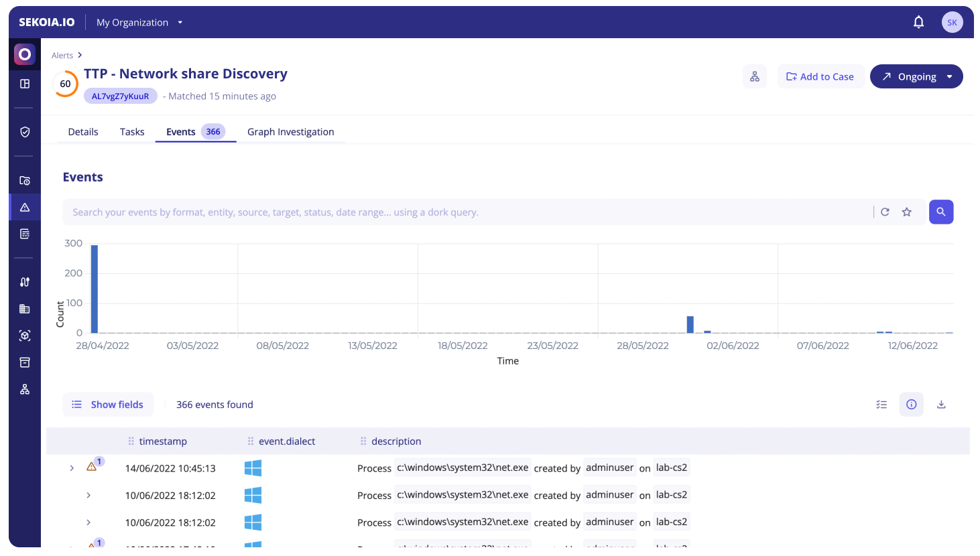Open the Tasks tab

click(x=132, y=132)
